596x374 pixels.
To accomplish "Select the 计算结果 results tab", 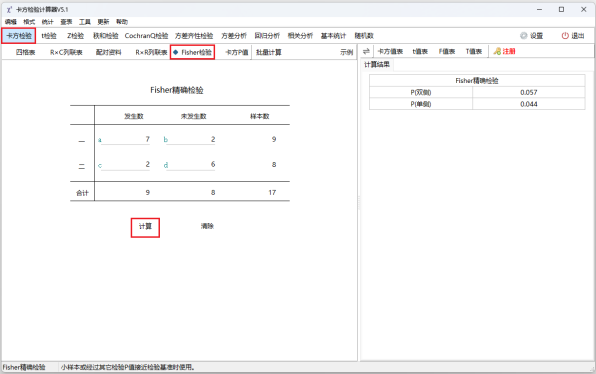I will click(377, 65).
